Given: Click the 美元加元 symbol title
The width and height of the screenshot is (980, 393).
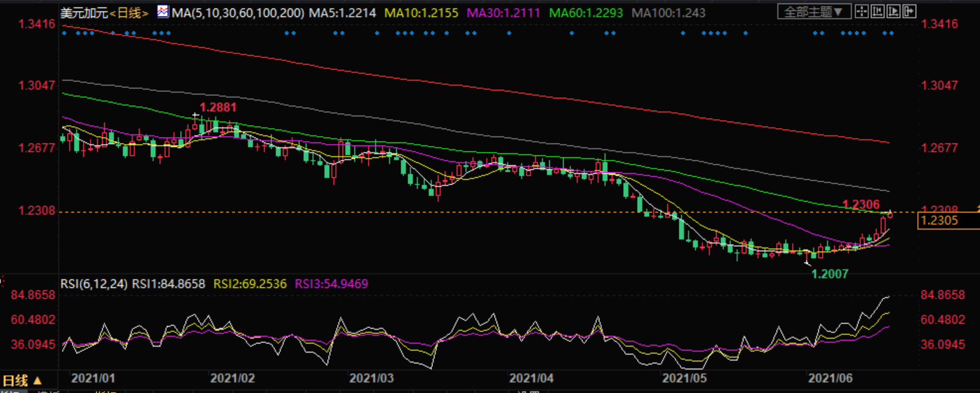Looking at the screenshot, I should pos(83,13).
